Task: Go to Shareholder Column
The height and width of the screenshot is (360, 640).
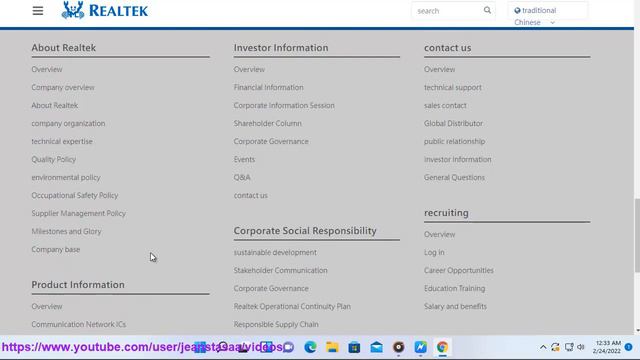Action: pos(268,123)
